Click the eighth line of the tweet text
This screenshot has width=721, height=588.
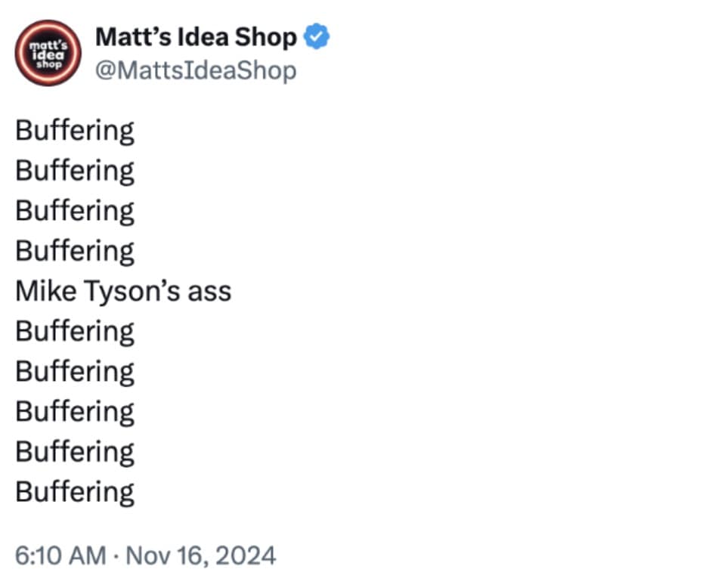pos(75,411)
